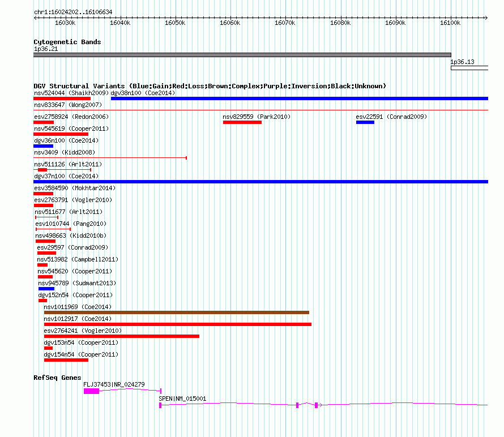Image resolution: width=504 pixels, height=437 pixels.
Task: Select the esv2764241 (Vogler2010) red loss bar
Action: point(122,336)
